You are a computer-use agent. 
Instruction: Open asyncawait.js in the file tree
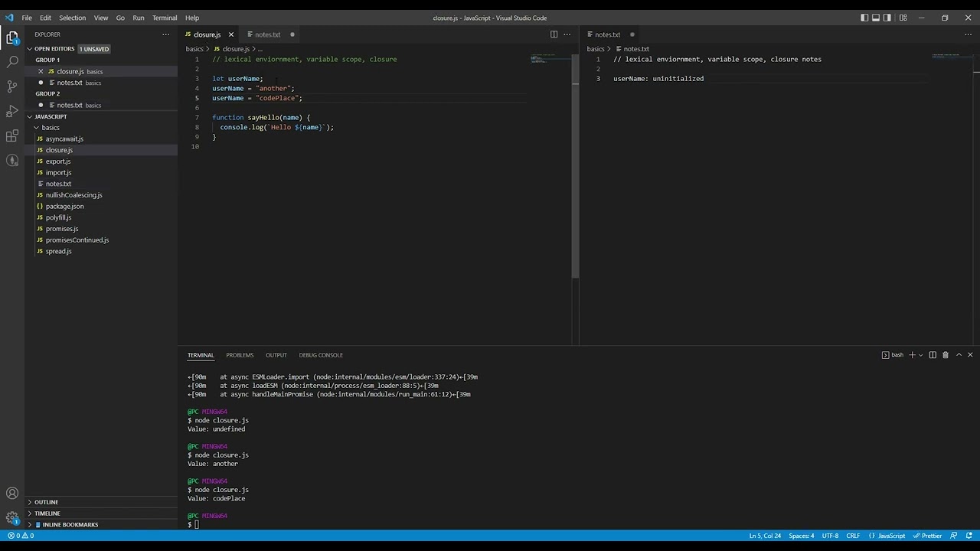(x=64, y=139)
